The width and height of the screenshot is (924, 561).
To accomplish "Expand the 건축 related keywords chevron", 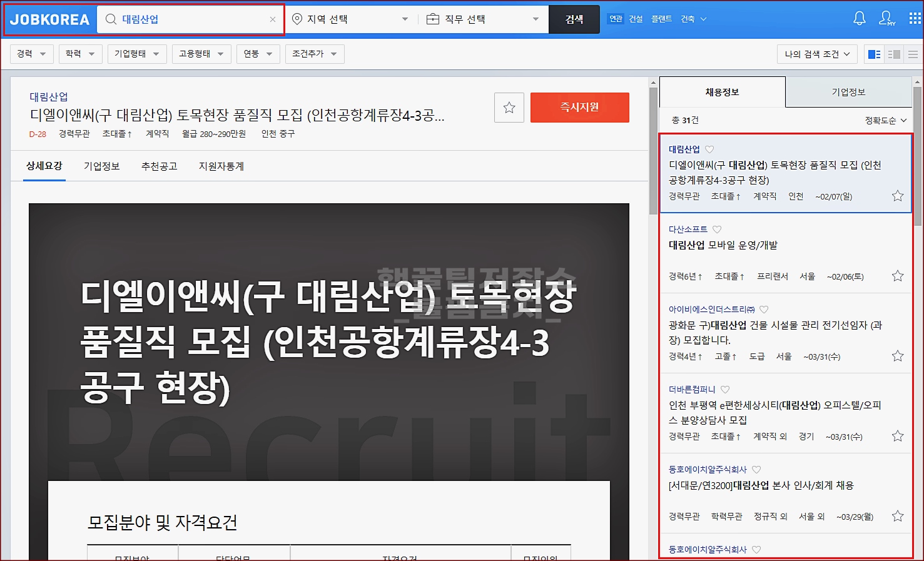I will 703,19.
